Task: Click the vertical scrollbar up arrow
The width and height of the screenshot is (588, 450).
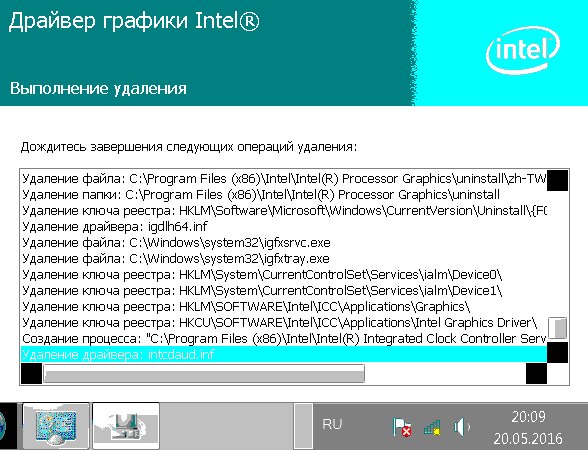Action: (x=557, y=180)
